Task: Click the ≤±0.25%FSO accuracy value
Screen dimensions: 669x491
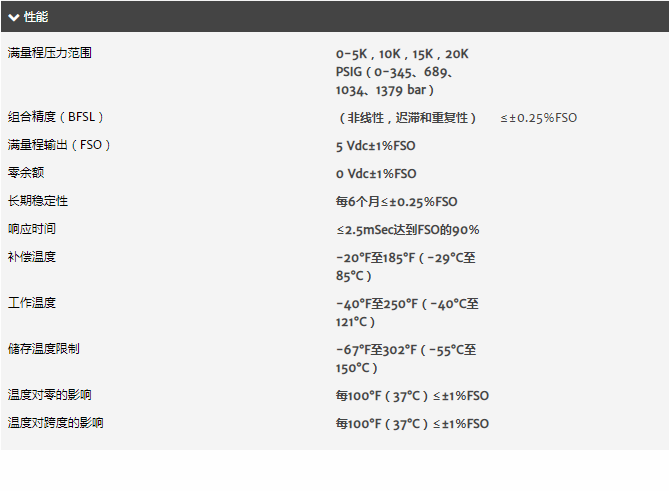Action: click(538, 118)
